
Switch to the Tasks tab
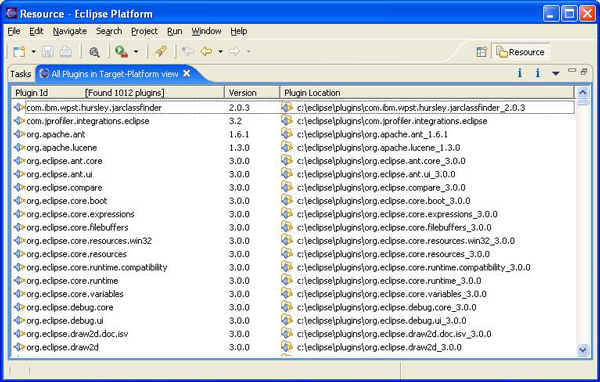tap(21, 74)
